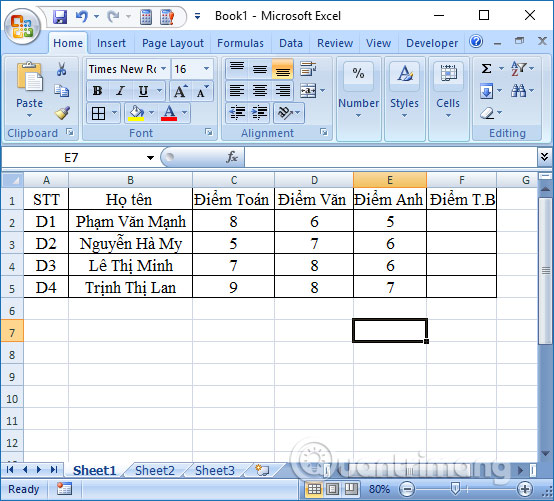Open the font name dropdown
Image resolution: width=554 pixels, height=501 pixels.
pos(164,69)
